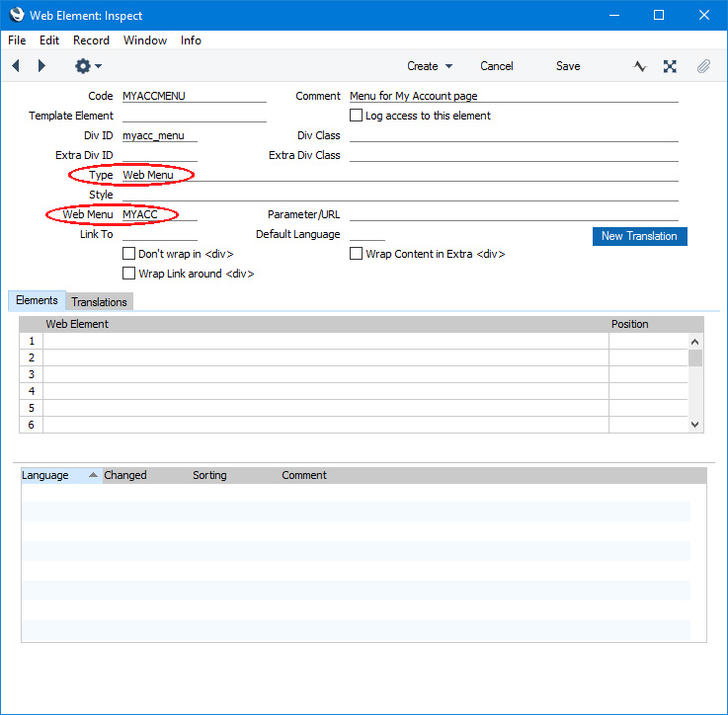Click the Elements table scrollbar thumb

coord(694,357)
